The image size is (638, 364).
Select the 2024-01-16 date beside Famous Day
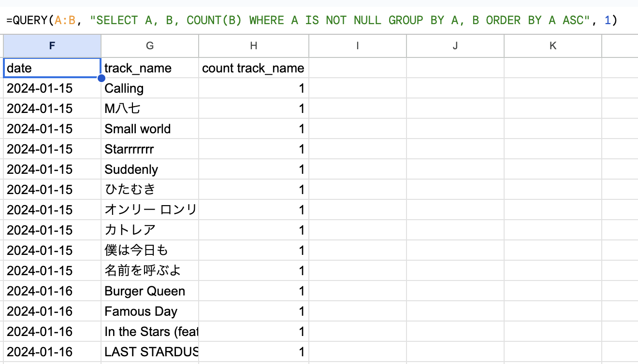(52, 311)
